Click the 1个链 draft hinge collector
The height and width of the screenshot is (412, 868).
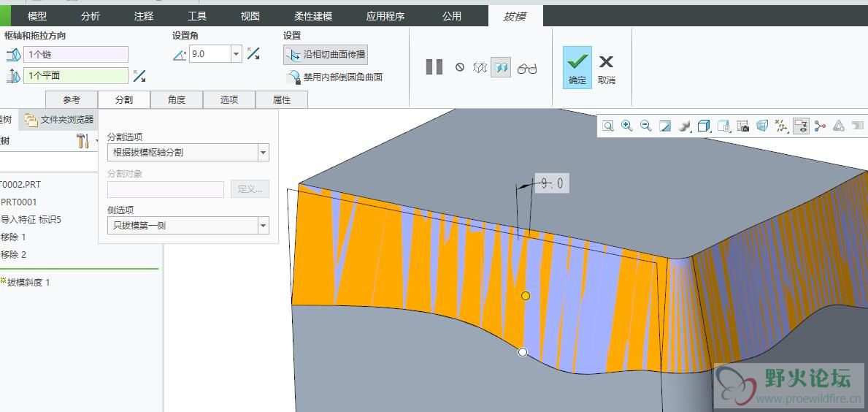point(76,55)
